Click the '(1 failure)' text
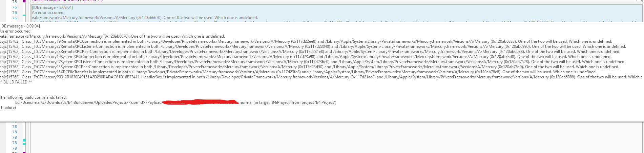 coord(8,108)
